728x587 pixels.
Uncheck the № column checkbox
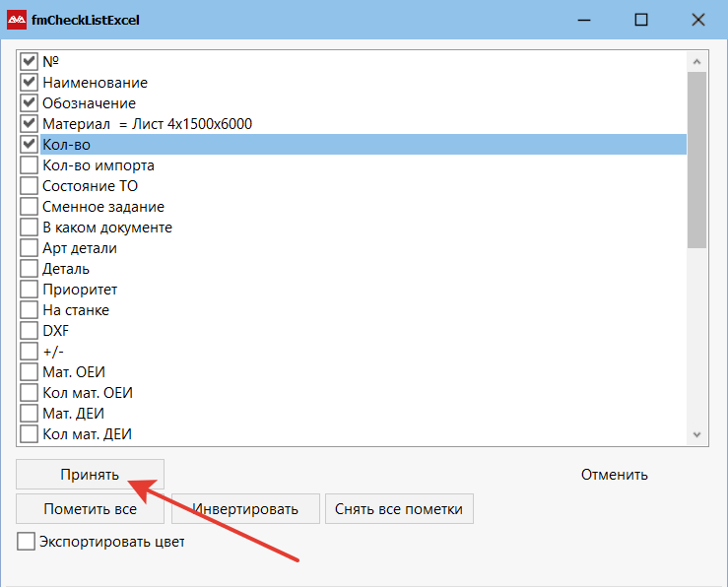[29, 62]
